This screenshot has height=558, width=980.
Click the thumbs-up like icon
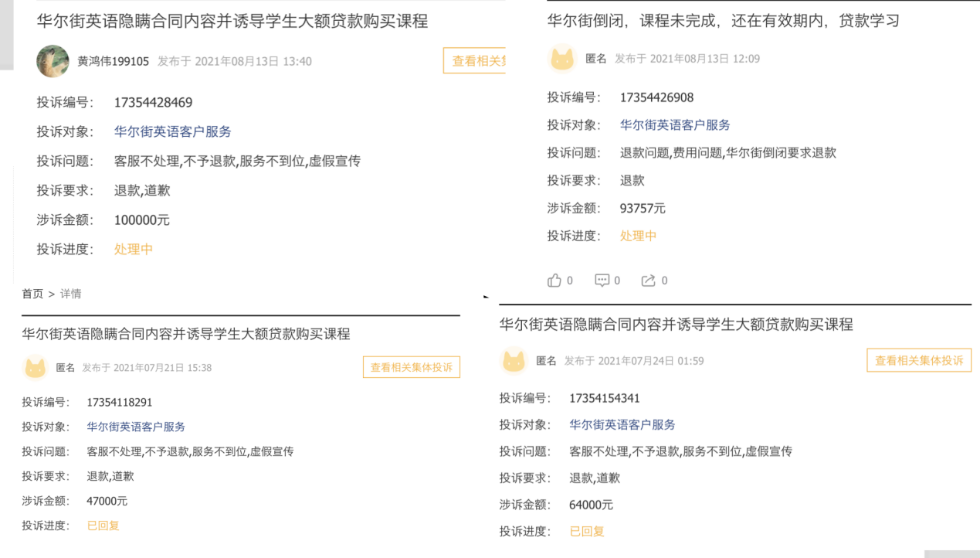554,281
